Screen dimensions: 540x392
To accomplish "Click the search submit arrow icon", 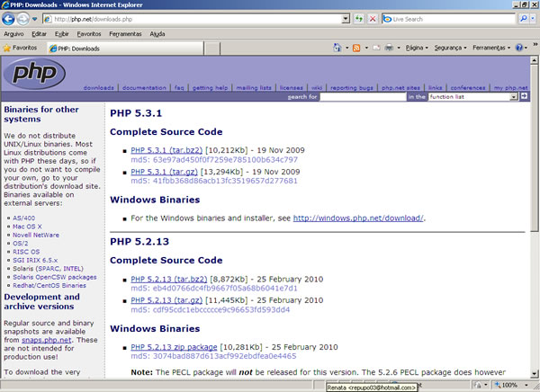I will [524, 96].
